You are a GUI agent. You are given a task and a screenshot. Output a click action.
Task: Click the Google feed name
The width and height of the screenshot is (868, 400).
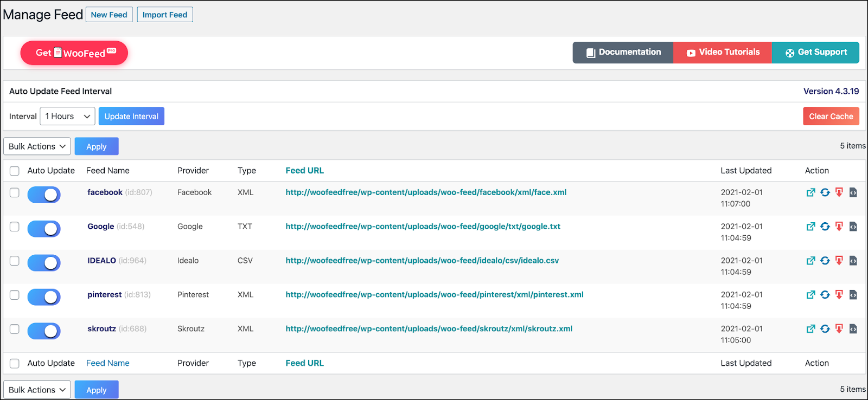pyautogui.click(x=101, y=227)
